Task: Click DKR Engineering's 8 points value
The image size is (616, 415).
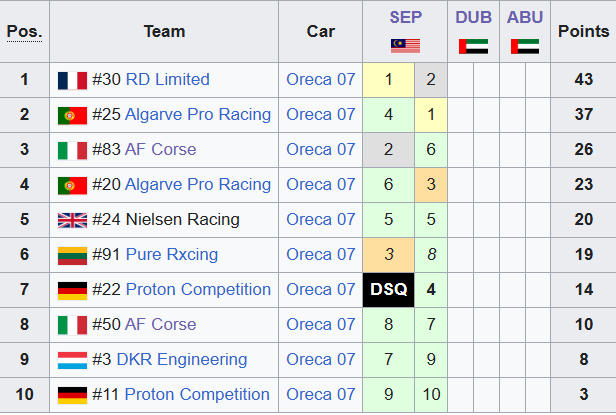Action: (583, 359)
